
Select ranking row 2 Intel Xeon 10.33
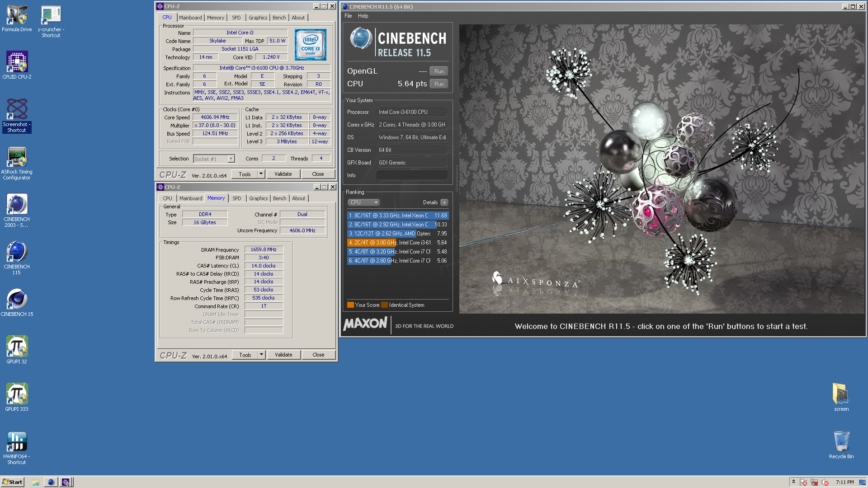pos(398,225)
